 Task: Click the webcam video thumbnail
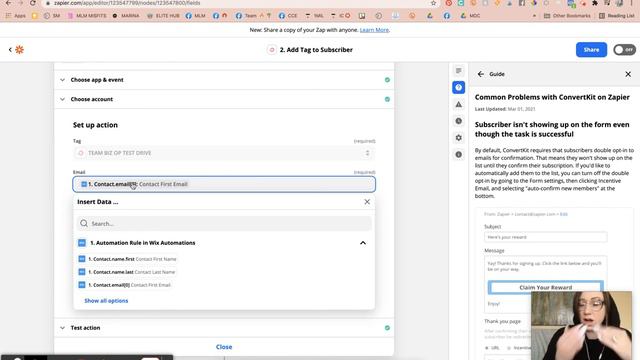click(x=581, y=326)
